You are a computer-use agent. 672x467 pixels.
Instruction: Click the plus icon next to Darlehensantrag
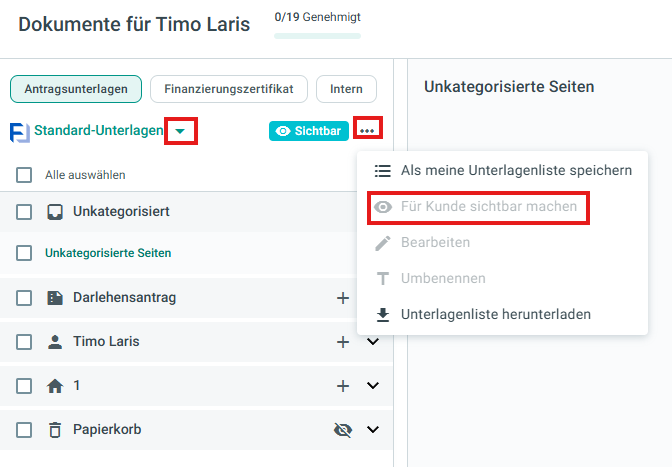point(343,298)
